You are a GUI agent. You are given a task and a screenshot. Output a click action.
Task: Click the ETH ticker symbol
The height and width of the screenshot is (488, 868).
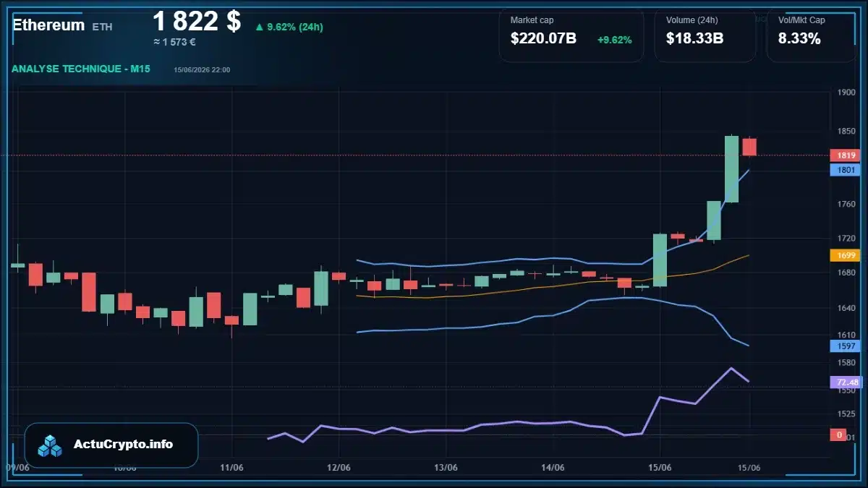click(x=102, y=27)
